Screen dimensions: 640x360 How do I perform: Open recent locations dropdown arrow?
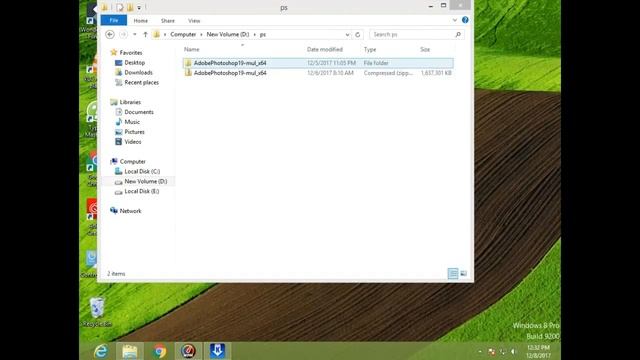135,35
